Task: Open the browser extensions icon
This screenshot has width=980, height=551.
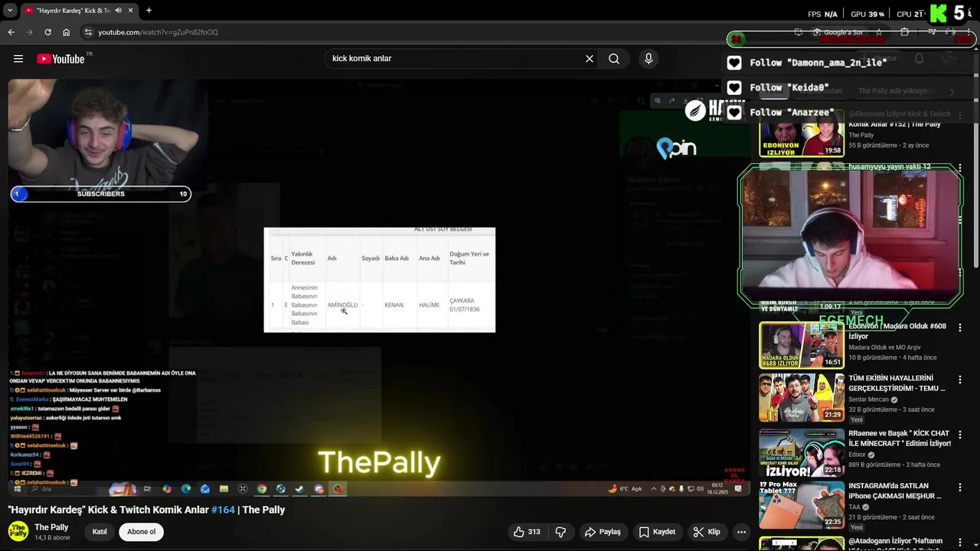Action: pos(905,32)
